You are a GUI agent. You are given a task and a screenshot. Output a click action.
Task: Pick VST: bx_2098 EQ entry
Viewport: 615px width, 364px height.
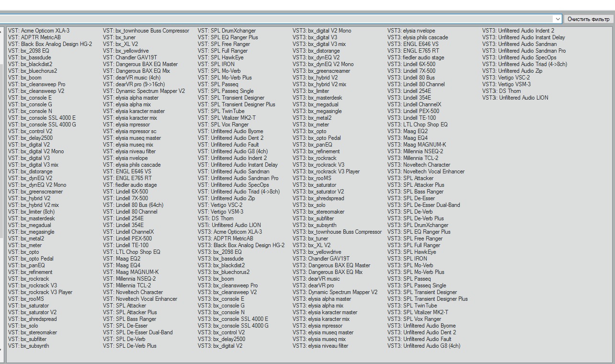point(29,51)
